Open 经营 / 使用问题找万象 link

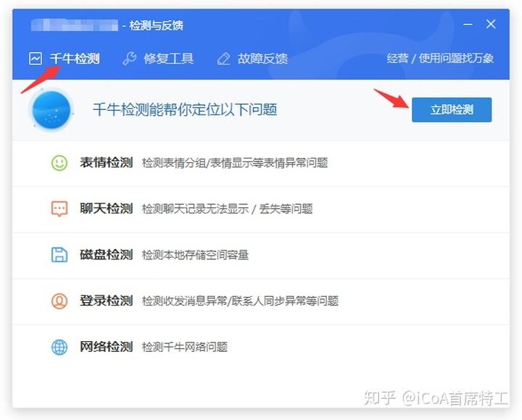pos(440,58)
